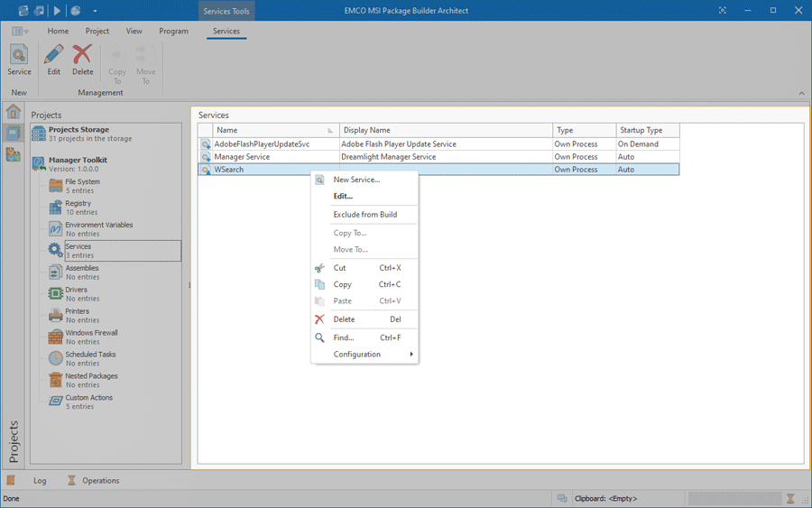Switch to the Program ribbon tab
The height and width of the screenshot is (508, 812).
tap(173, 31)
